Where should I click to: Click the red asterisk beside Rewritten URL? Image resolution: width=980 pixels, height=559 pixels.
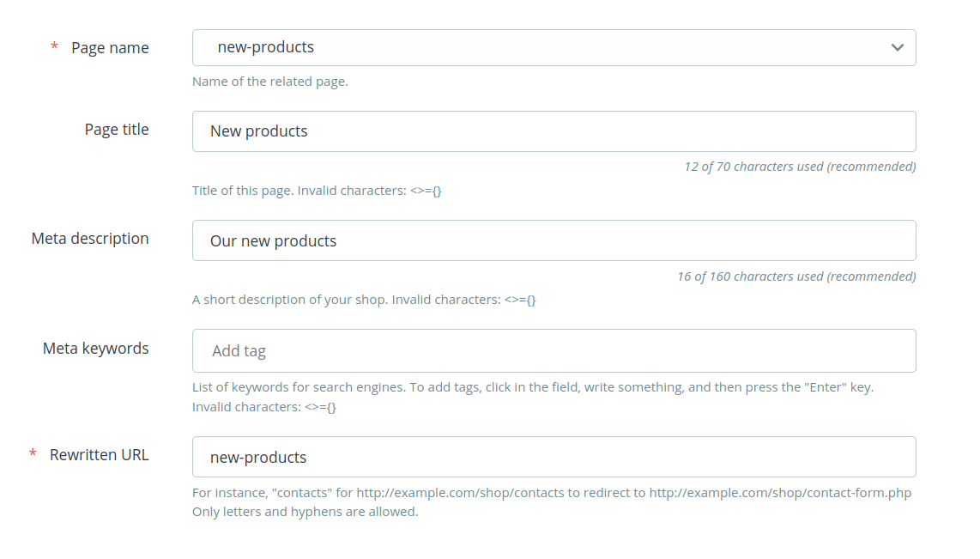[x=33, y=453]
